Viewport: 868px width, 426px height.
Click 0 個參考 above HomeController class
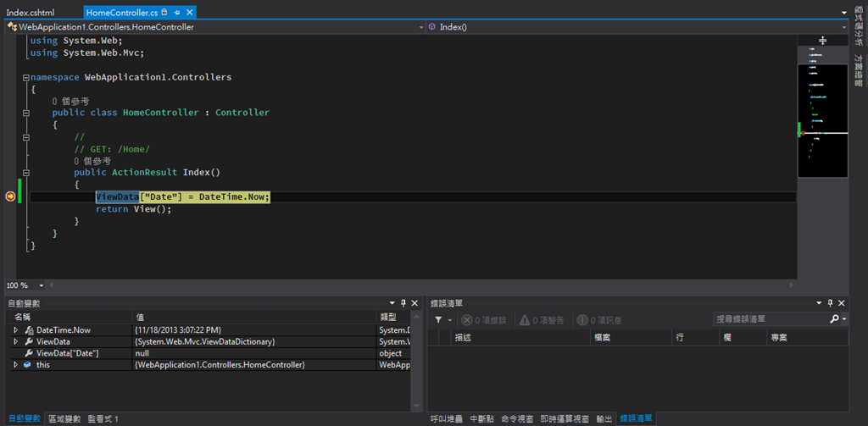click(x=70, y=102)
